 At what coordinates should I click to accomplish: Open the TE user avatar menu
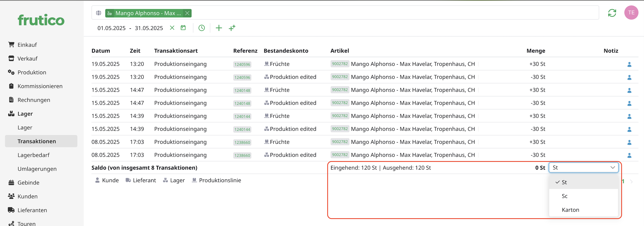point(631,13)
